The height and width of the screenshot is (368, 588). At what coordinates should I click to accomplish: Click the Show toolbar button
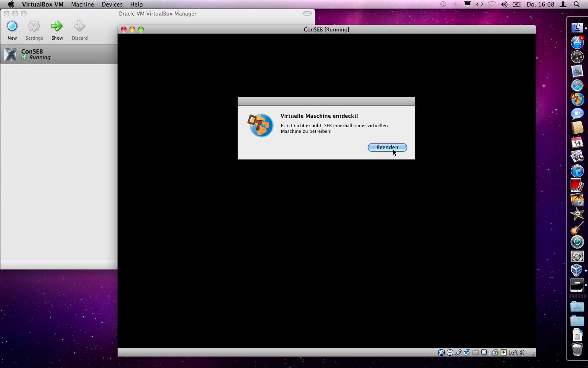57,29
